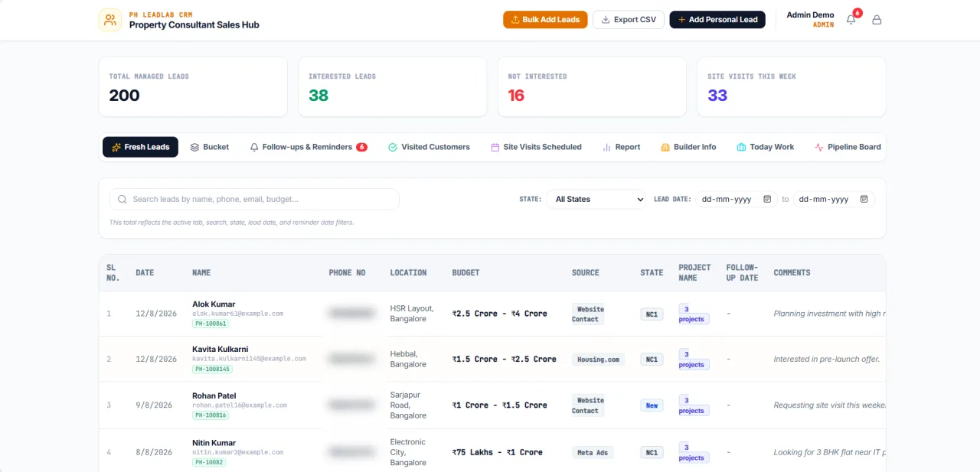This screenshot has width=980, height=472.
Task: Click the Interested Leads card
Action: coord(392,87)
